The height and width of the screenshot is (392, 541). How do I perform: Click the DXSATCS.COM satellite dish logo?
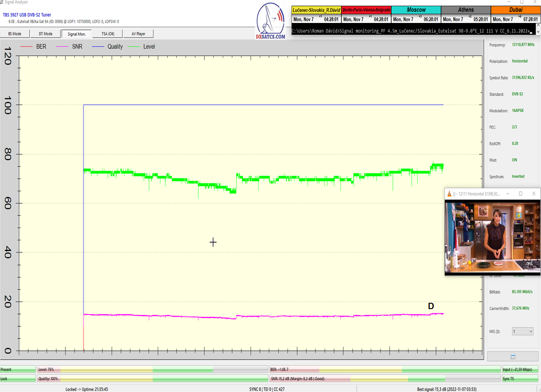pyautogui.click(x=270, y=21)
